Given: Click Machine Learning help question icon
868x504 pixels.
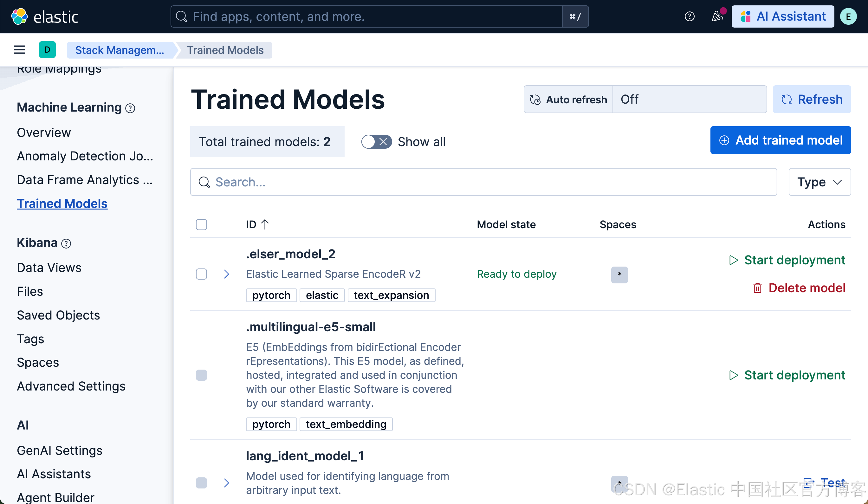Looking at the screenshot, I should [130, 108].
